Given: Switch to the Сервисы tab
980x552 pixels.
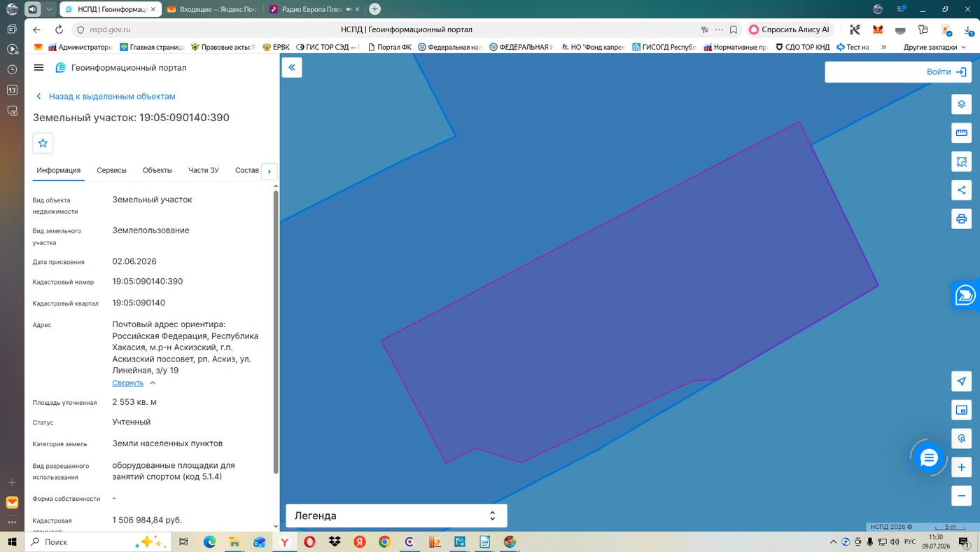Looking at the screenshot, I should point(111,170).
